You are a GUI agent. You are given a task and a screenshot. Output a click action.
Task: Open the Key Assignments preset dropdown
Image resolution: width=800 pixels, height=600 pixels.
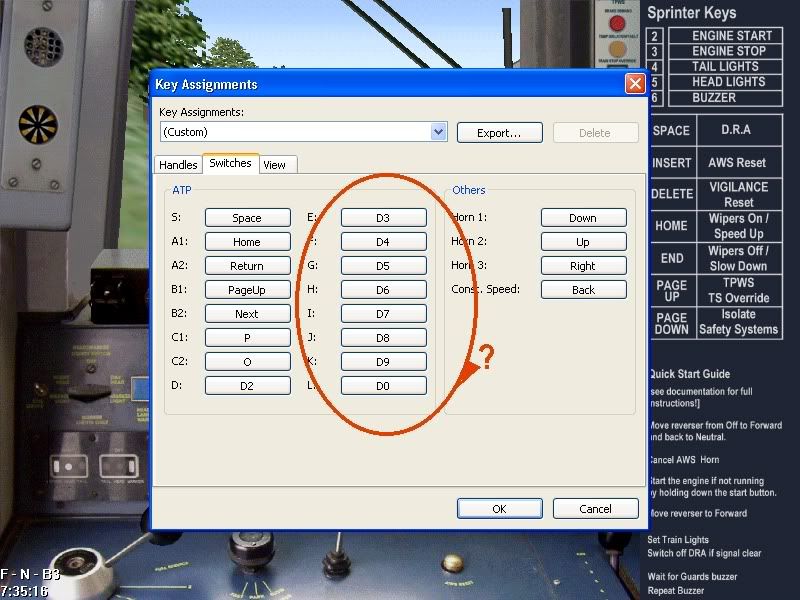[x=438, y=132]
